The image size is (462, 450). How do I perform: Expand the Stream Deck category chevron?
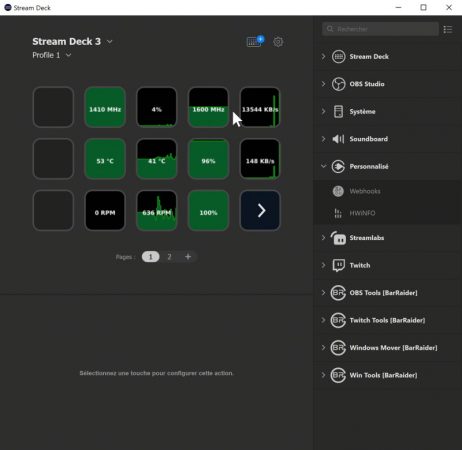point(323,57)
